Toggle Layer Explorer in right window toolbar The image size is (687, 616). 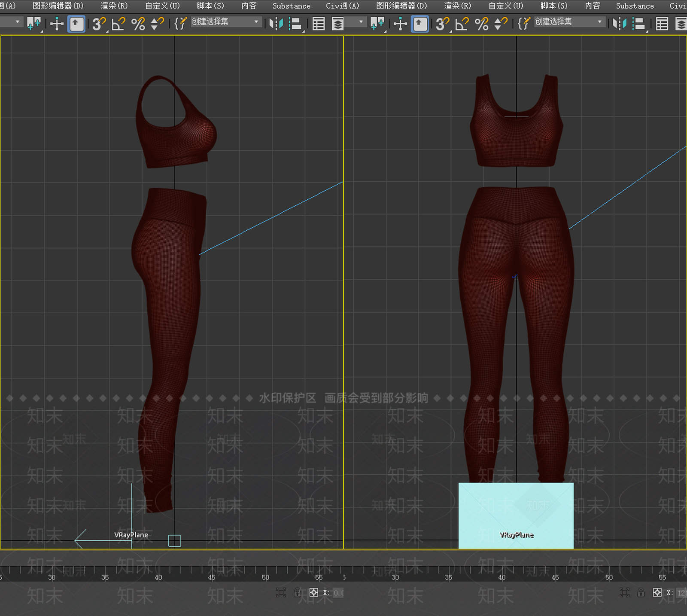(x=681, y=24)
